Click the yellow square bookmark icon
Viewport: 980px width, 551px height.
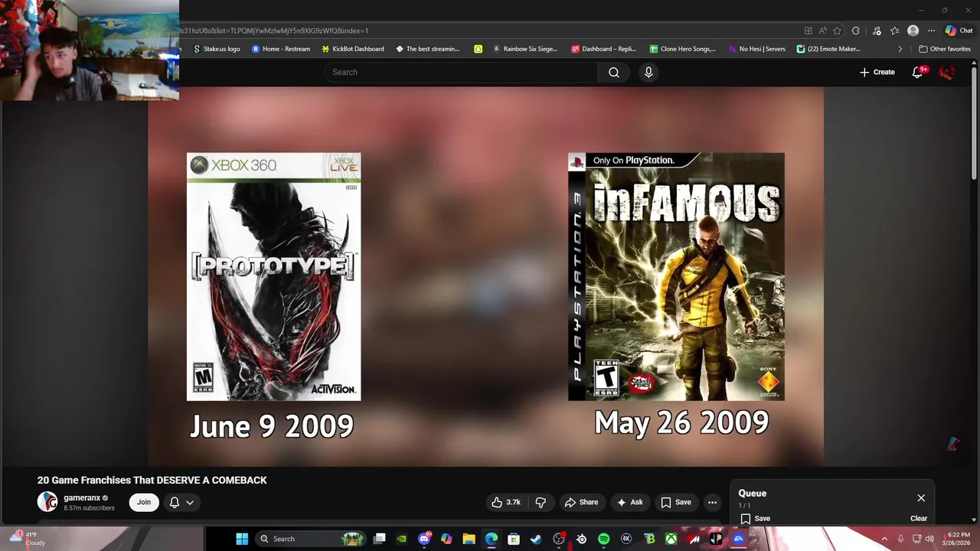click(x=478, y=49)
